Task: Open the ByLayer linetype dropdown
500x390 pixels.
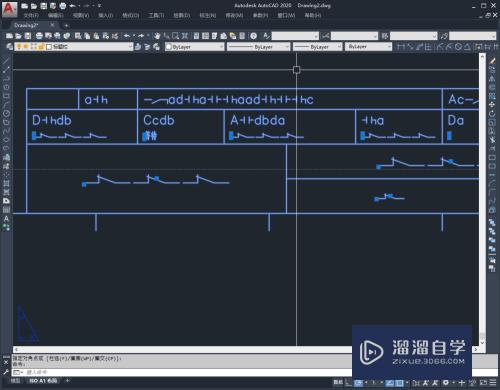Action: click(x=258, y=47)
